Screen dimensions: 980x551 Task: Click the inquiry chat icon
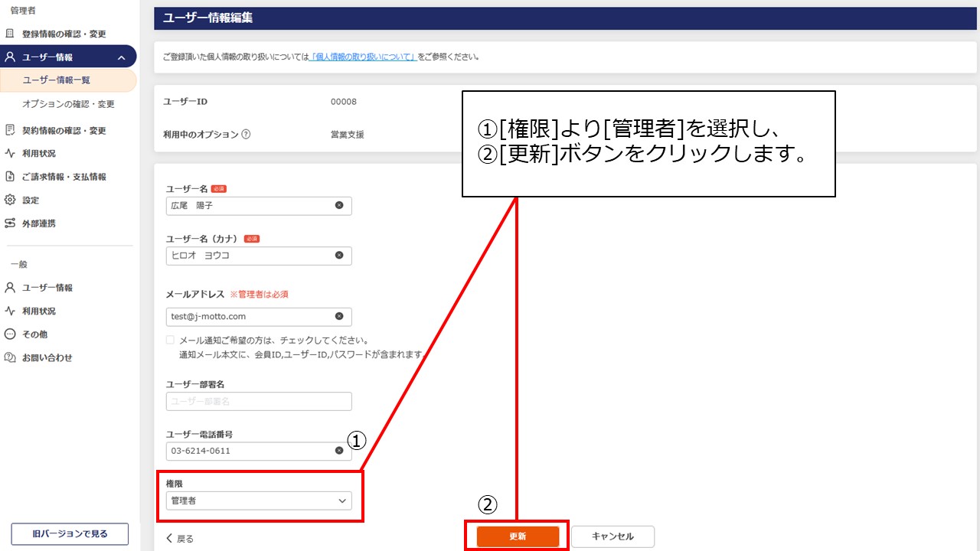click(10, 357)
